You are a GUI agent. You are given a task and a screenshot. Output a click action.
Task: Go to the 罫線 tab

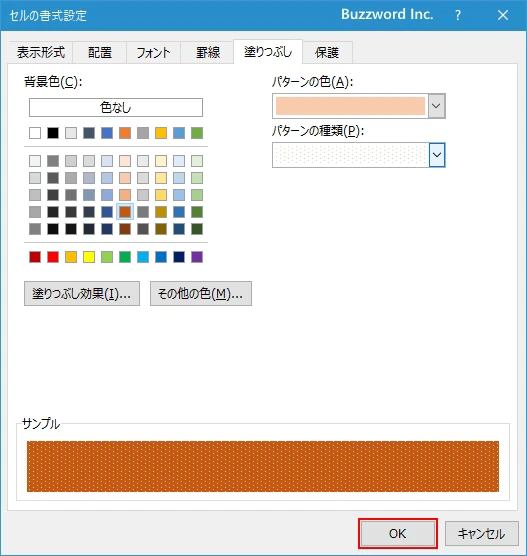(208, 52)
